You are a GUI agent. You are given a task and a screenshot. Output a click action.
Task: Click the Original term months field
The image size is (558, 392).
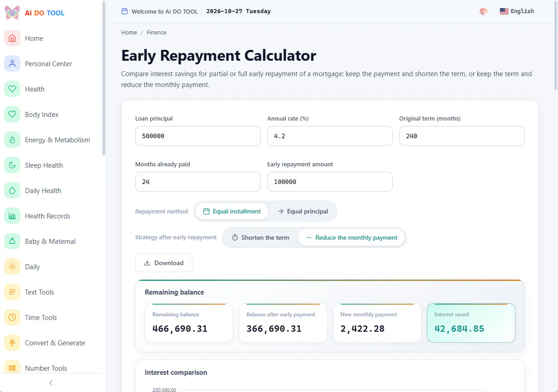(x=462, y=136)
